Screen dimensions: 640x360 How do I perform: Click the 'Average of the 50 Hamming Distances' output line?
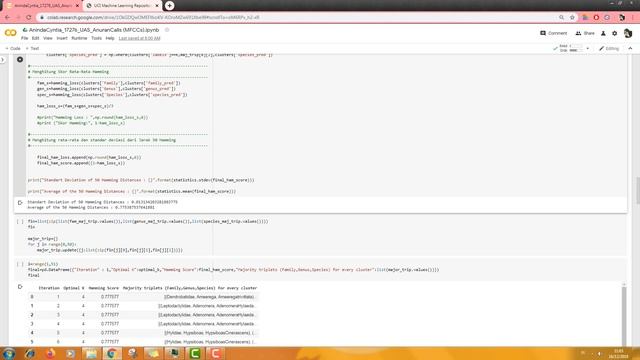point(91,207)
